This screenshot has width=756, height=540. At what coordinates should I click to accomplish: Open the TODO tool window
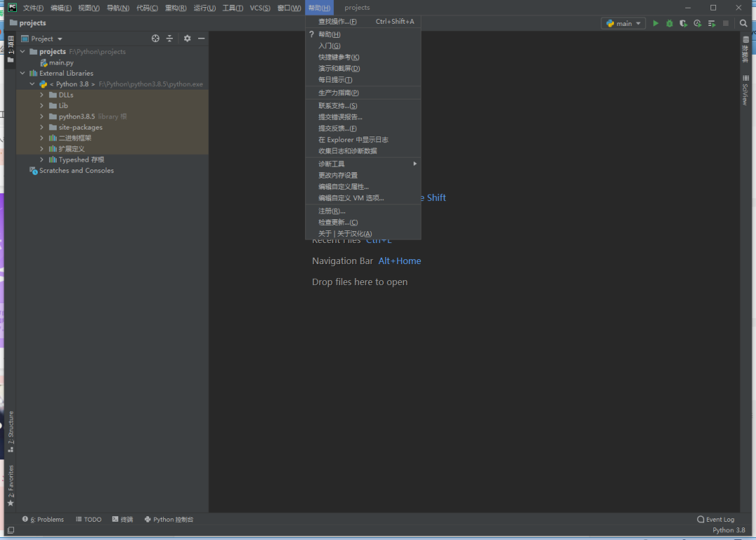(x=89, y=519)
